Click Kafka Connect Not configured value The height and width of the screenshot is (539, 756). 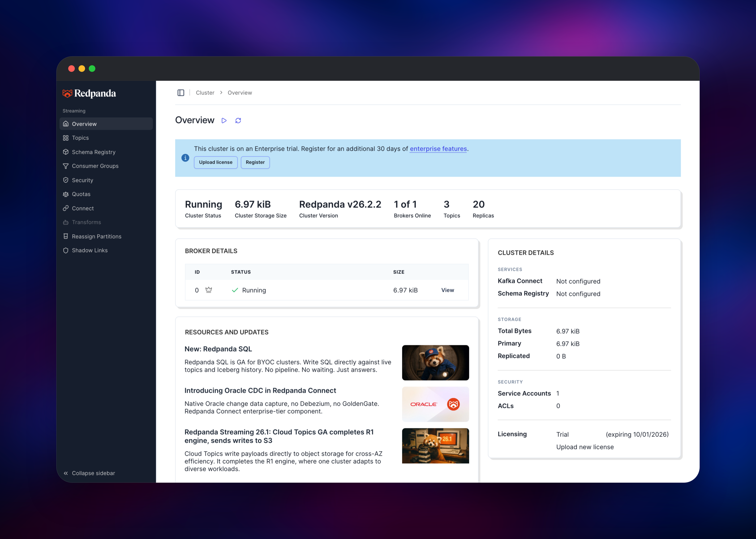pos(578,282)
